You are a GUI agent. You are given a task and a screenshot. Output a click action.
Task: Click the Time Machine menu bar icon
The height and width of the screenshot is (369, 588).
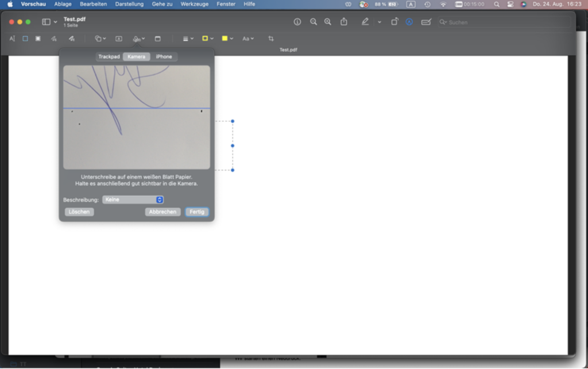tap(427, 5)
